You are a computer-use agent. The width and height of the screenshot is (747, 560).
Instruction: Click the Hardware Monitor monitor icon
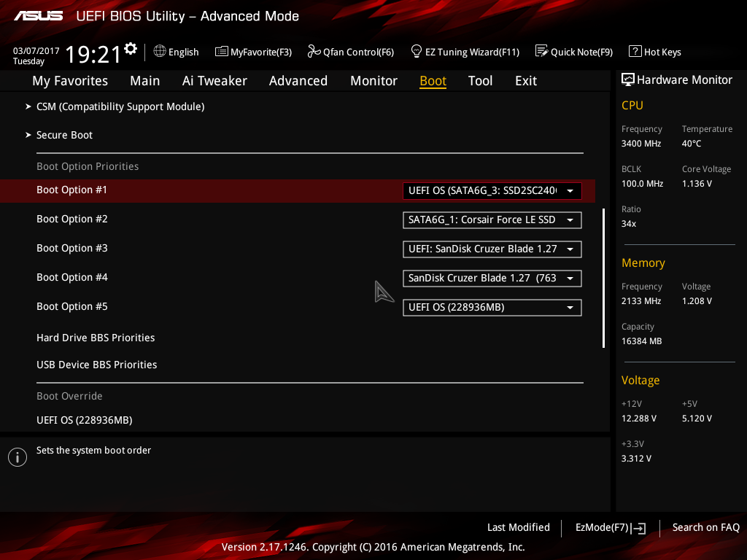click(x=628, y=80)
